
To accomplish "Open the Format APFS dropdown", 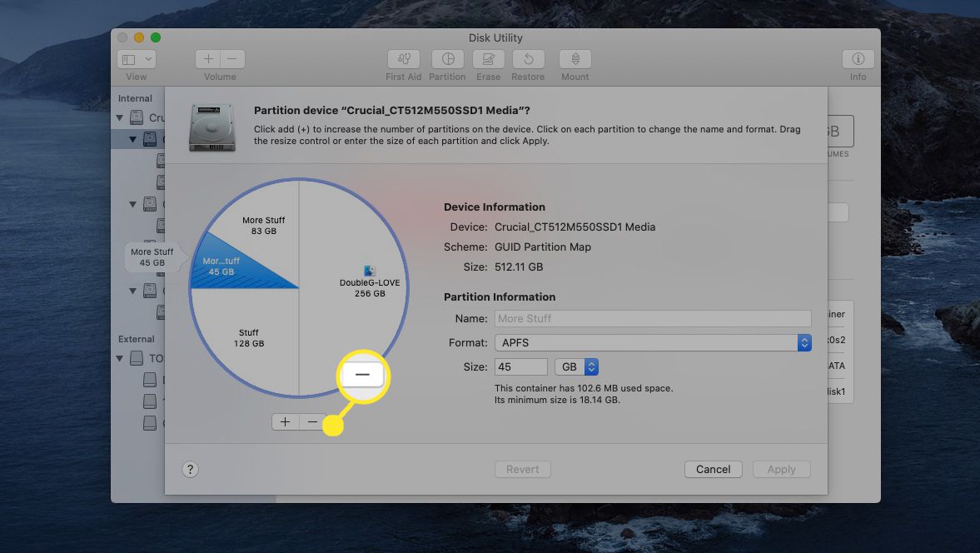I will (652, 342).
